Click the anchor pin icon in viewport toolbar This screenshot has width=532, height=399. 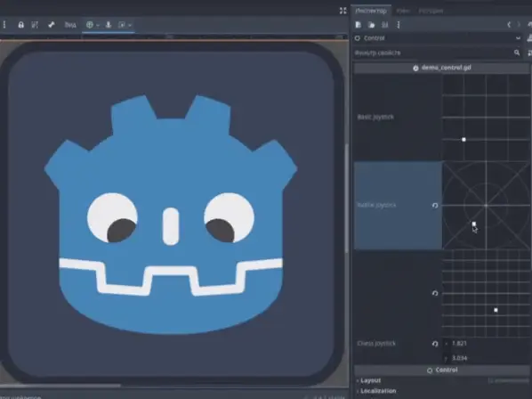pyautogui.click(x=109, y=25)
